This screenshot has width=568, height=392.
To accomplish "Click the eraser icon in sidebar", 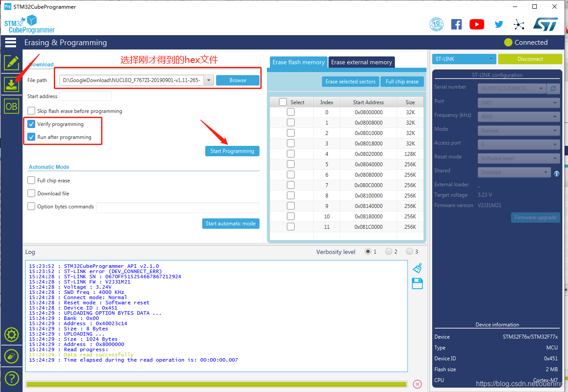I will click(x=11, y=356).
